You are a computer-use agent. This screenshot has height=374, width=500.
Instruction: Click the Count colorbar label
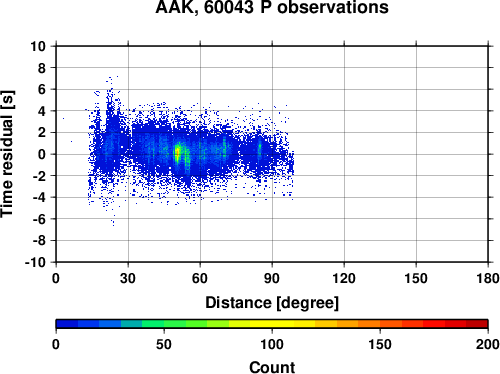pyautogui.click(x=272, y=367)
